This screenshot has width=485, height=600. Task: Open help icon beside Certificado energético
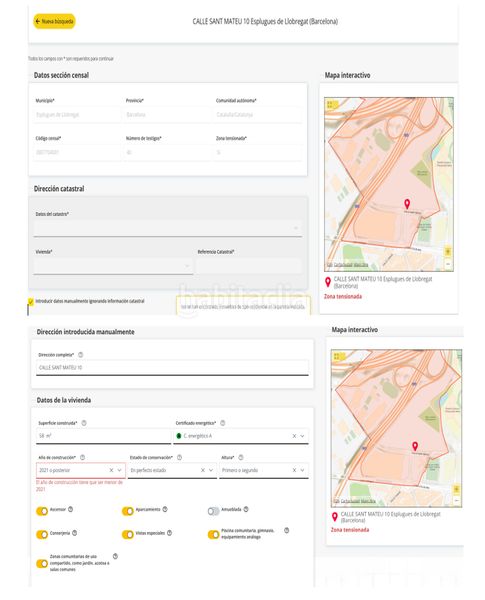(x=222, y=423)
